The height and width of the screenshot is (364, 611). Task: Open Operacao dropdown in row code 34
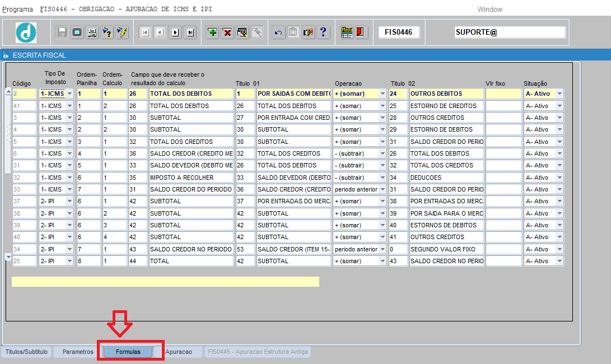pos(383,249)
